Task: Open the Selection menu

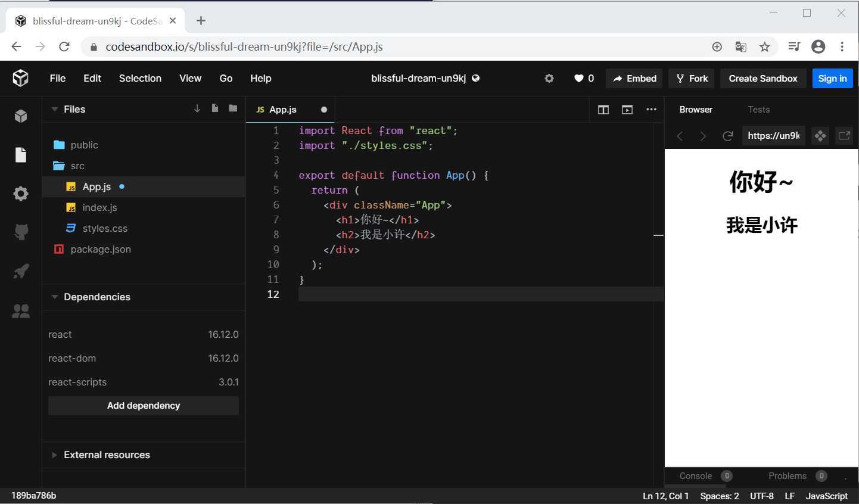Action: (x=140, y=78)
